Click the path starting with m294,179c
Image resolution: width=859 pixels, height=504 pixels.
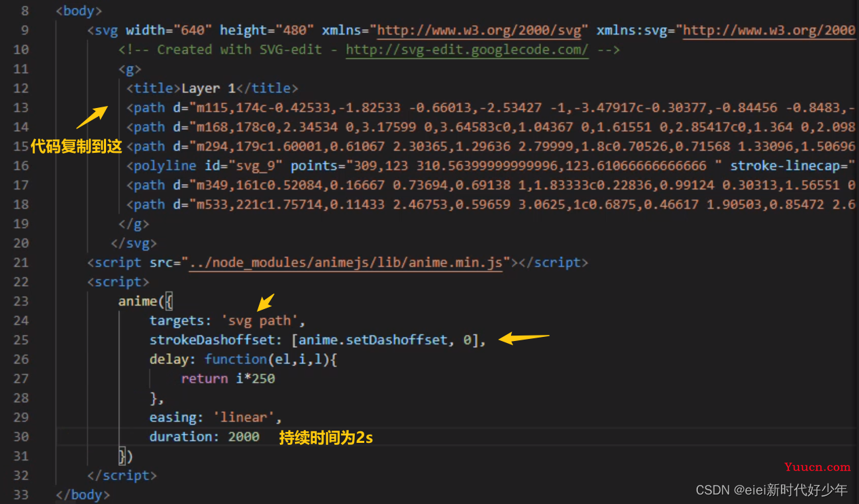[x=491, y=146]
